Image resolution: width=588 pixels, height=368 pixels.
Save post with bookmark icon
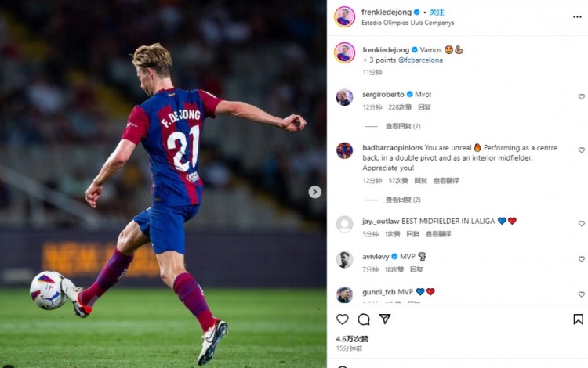pyautogui.click(x=578, y=319)
